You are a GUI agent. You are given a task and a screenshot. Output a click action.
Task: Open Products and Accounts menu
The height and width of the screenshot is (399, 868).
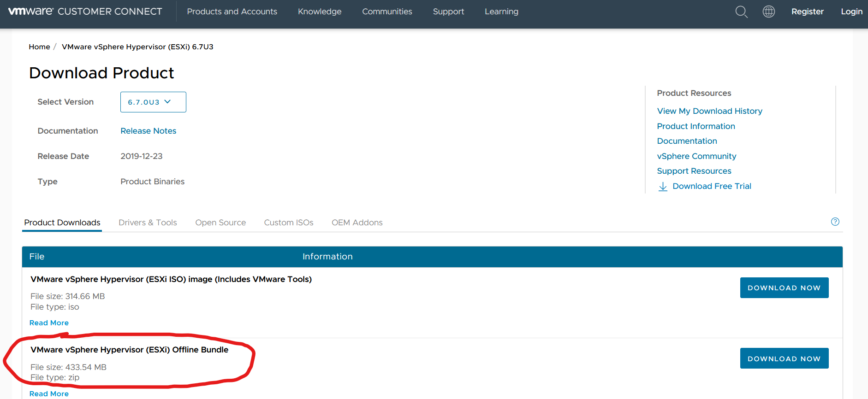tap(232, 12)
